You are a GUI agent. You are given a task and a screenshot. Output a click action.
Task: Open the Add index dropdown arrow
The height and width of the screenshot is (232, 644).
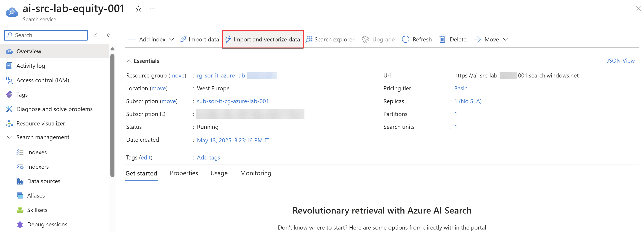pyautogui.click(x=172, y=39)
